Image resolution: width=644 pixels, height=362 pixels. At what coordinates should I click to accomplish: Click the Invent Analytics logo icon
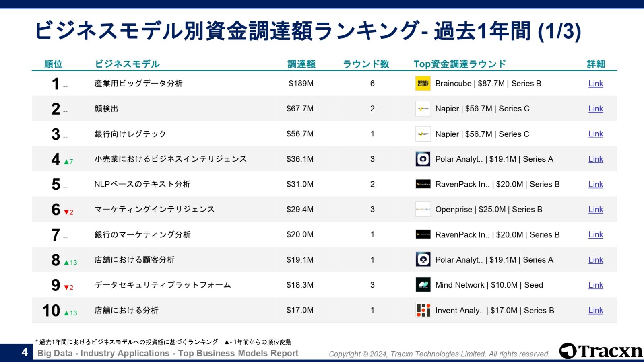[423, 310]
